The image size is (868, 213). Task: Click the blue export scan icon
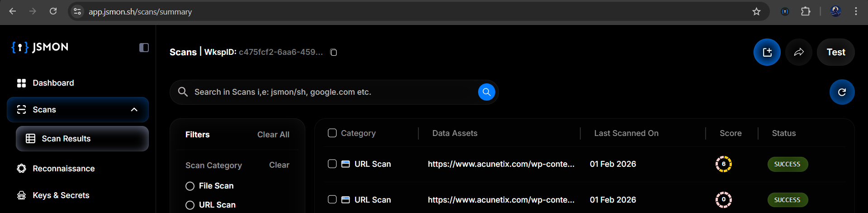(x=767, y=52)
